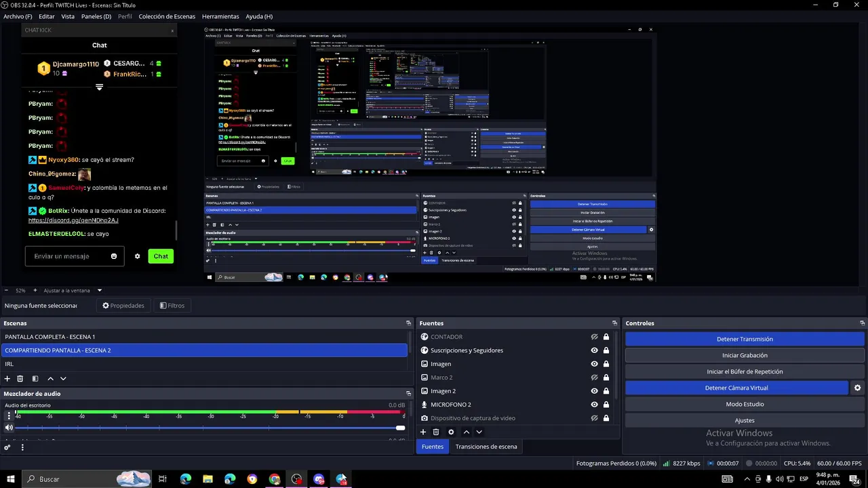Image resolution: width=868 pixels, height=488 pixels.
Task: Click Detener Transmisión button
Action: pyautogui.click(x=745, y=339)
